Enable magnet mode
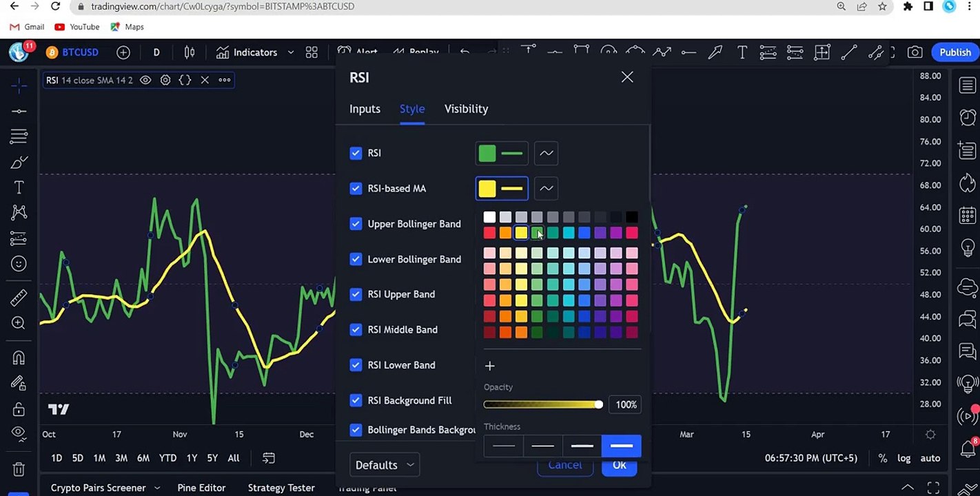This screenshot has height=496, width=980. point(19,358)
